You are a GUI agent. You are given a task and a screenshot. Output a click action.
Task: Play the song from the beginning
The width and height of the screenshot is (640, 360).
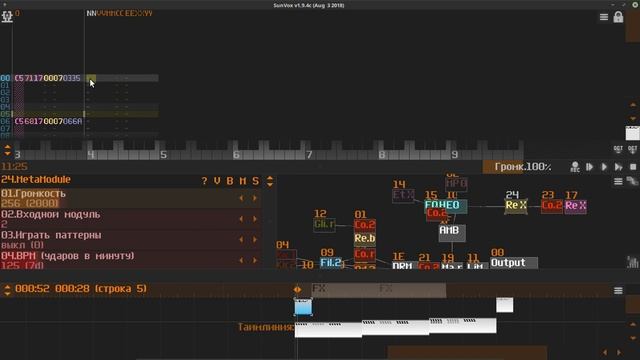click(604, 167)
